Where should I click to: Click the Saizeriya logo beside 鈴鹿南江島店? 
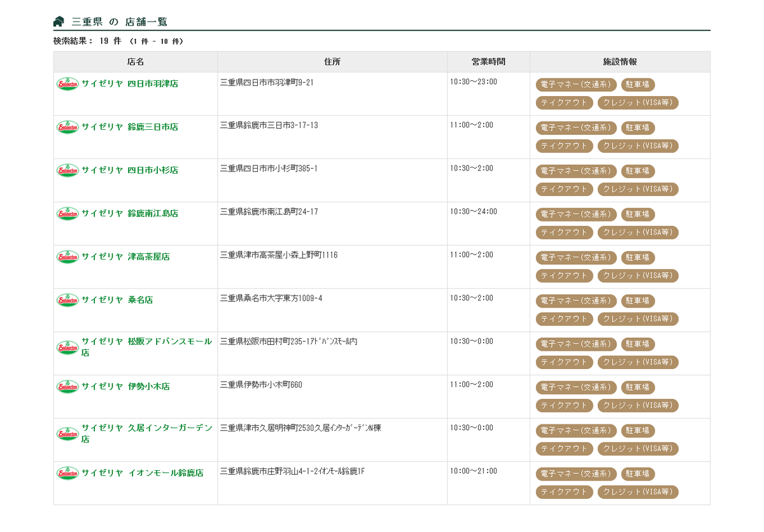(x=67, y=213)
